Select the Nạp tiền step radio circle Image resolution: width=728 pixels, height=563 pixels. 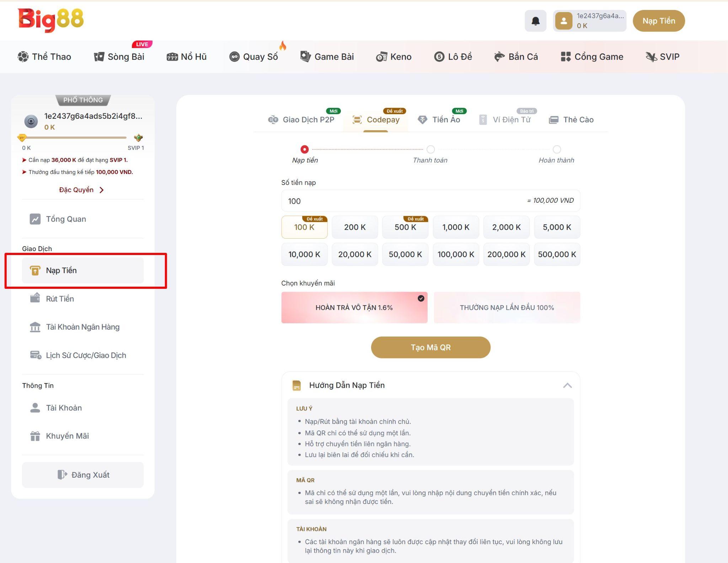[304, 149]
